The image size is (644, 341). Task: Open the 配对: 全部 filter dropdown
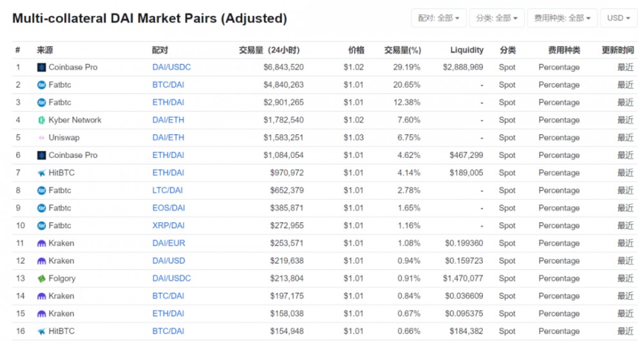(439, 18)
